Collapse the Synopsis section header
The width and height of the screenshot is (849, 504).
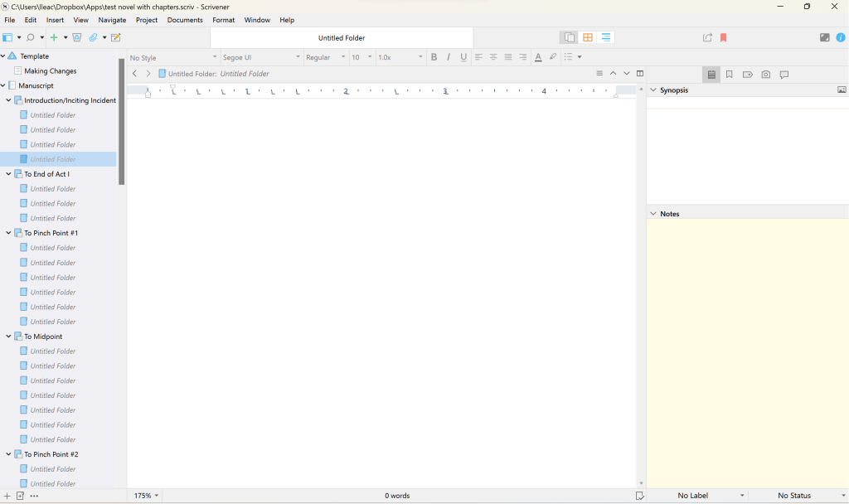[653, 90]
